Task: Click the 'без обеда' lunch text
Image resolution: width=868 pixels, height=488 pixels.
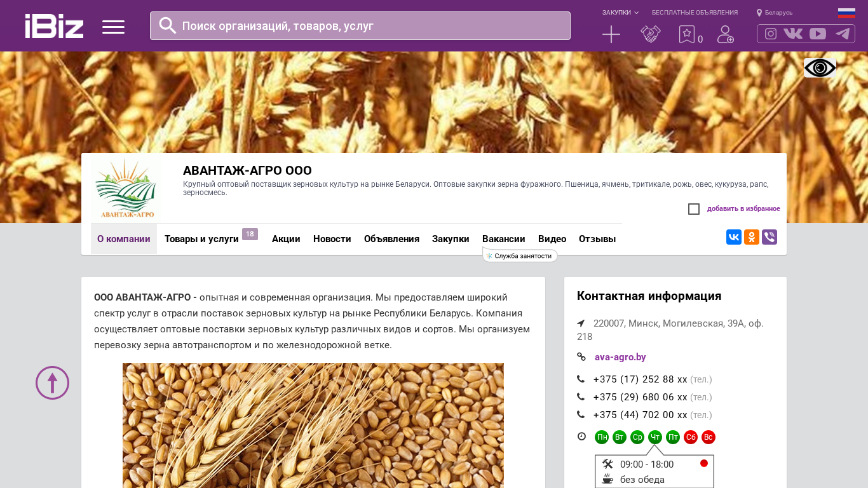Action: pyautogui.click(x=642, y=480)
